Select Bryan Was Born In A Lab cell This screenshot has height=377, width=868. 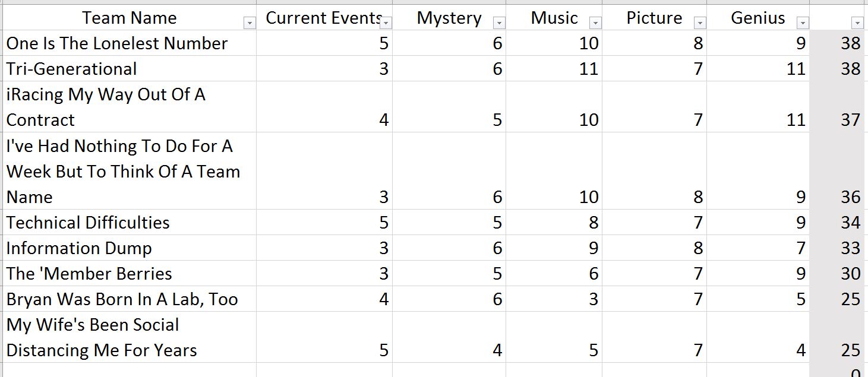(129, 299)
